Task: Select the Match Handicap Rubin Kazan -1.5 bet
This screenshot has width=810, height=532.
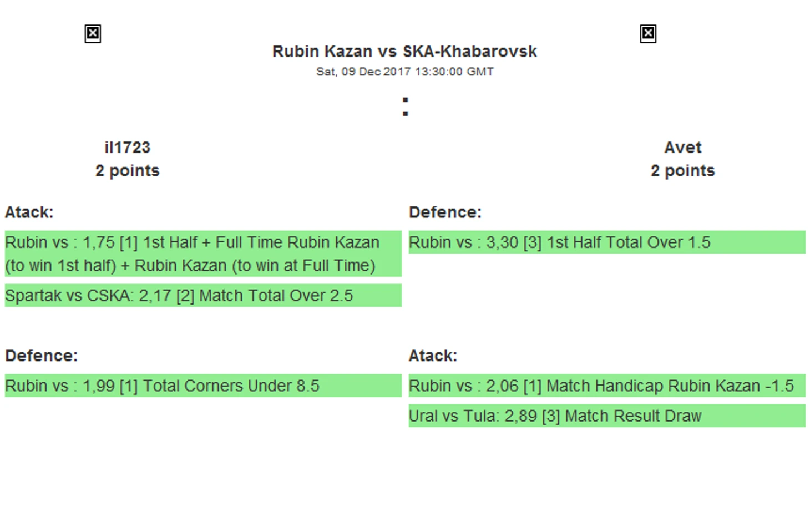Action: pos(607,386)
